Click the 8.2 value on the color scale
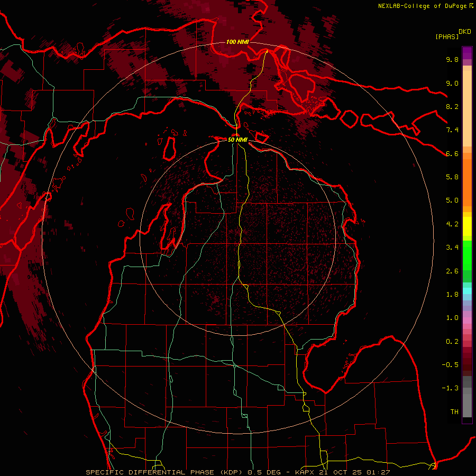This screenshot has width=476, height=476. [452, 106]
